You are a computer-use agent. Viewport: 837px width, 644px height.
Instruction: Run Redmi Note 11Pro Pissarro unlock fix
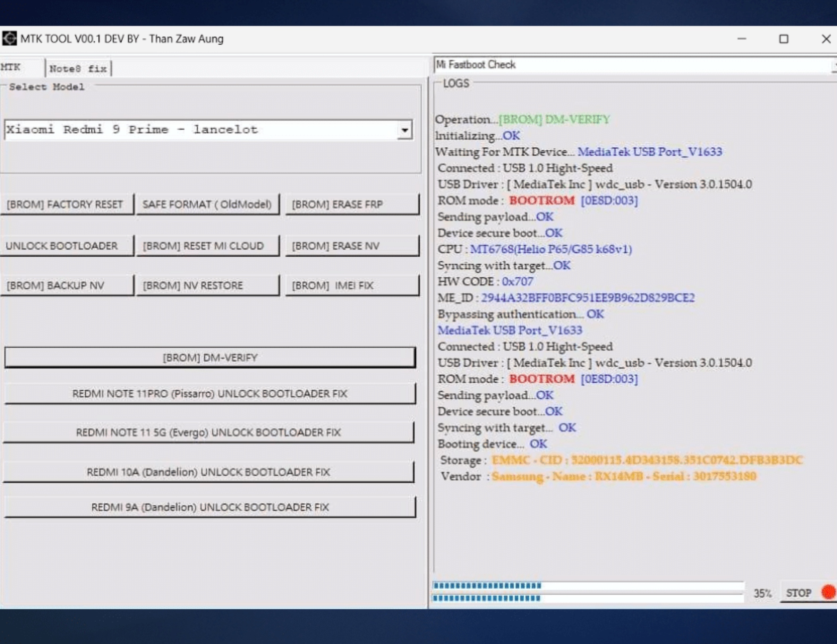[210, 393]
